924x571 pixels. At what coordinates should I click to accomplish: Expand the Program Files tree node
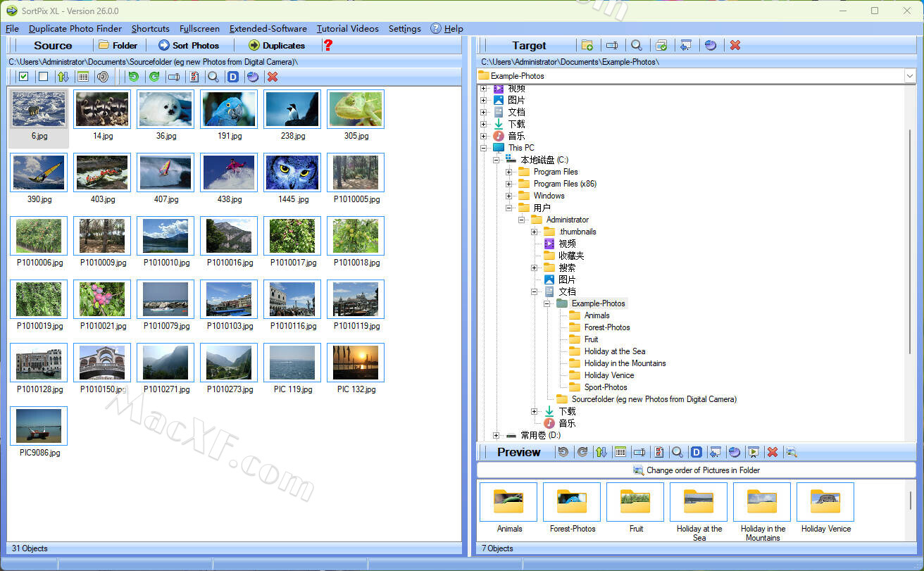point(508,172)
